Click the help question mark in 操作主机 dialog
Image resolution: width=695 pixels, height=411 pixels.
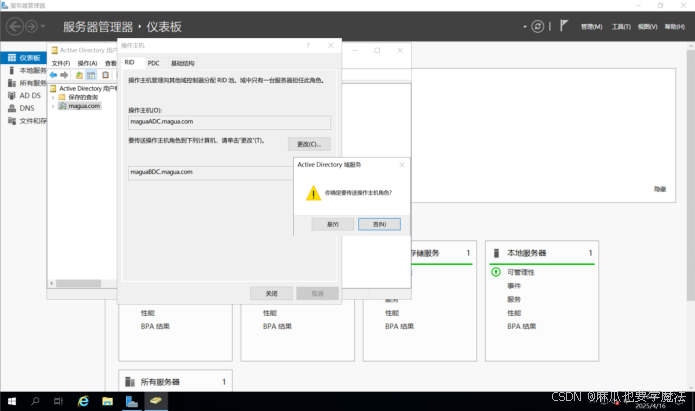tap(308, 45)
